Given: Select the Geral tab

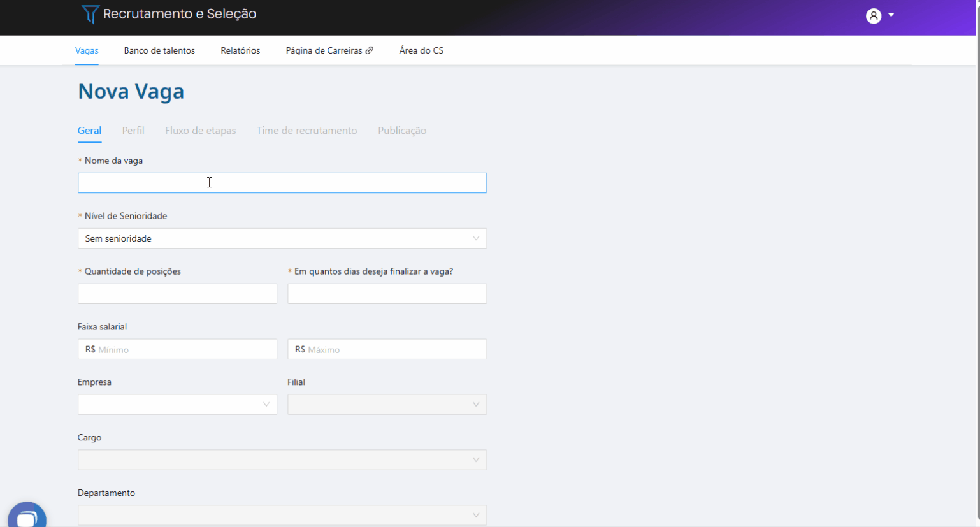Looking at the screenshot, I should pos(89,131).
